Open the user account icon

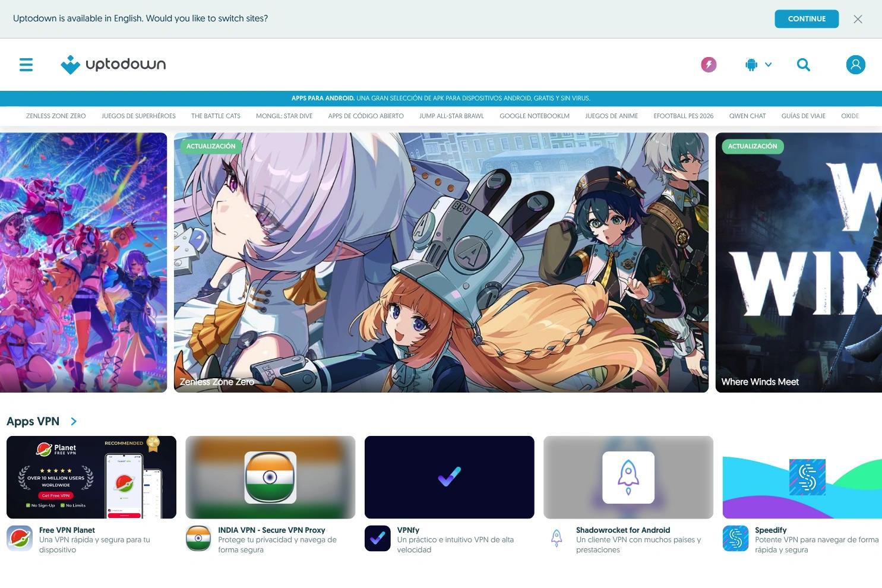click(x=856, y=65)
